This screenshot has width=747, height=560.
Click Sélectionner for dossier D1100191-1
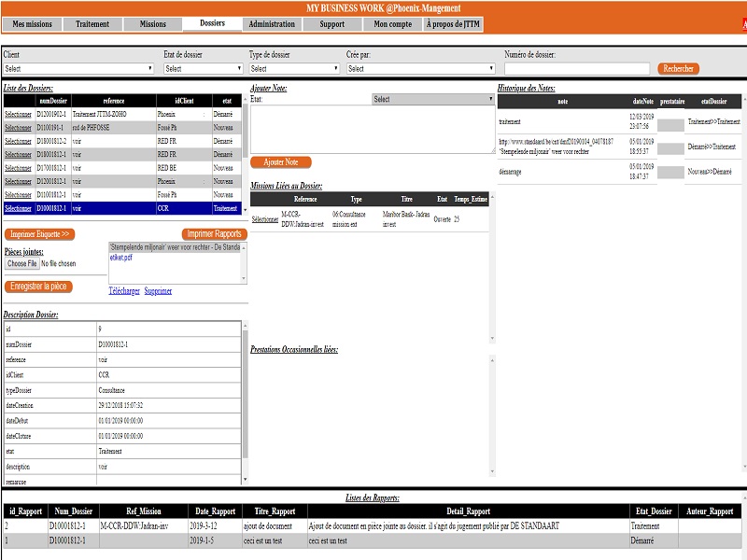coord(18,128)
